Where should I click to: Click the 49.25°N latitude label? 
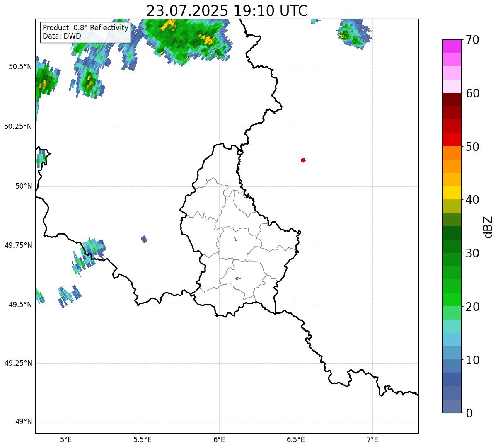click(x=18, y=363)
